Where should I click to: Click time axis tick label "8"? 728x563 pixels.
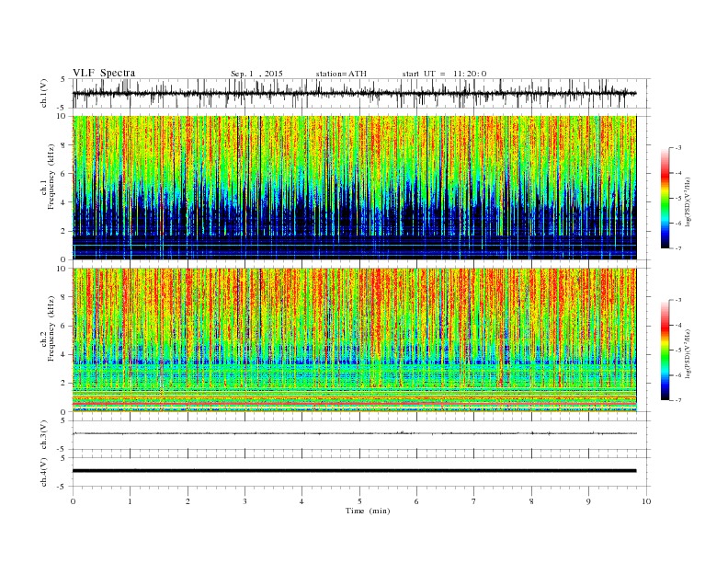(x=531, y=501)
